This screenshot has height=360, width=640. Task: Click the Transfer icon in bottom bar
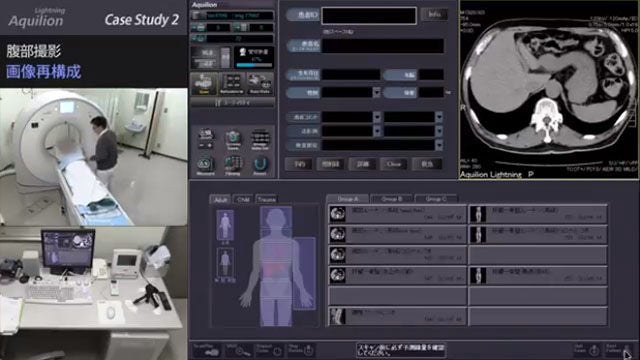coord(207,350)
